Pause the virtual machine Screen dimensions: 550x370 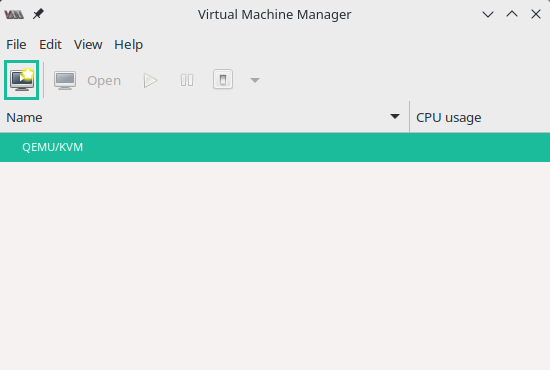pos(187,80)
